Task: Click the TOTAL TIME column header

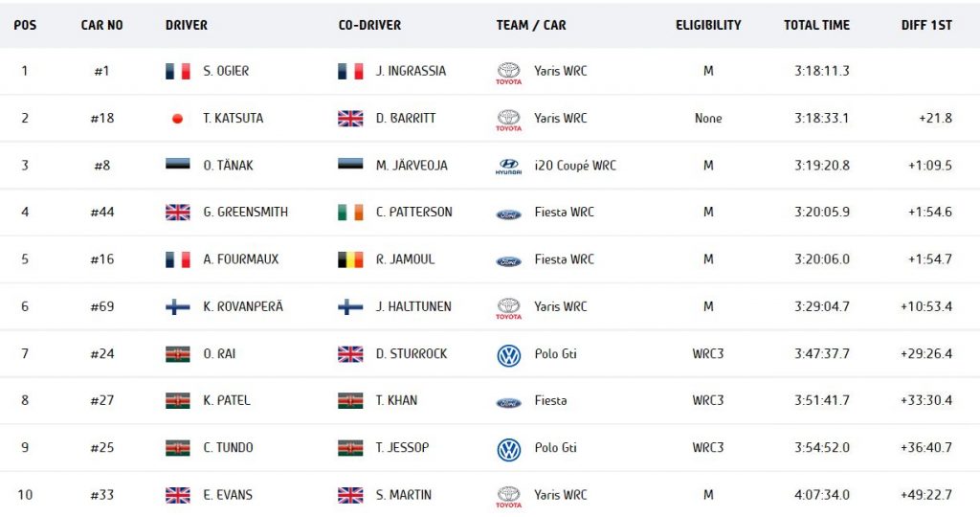Action: (x=817, y=25)
